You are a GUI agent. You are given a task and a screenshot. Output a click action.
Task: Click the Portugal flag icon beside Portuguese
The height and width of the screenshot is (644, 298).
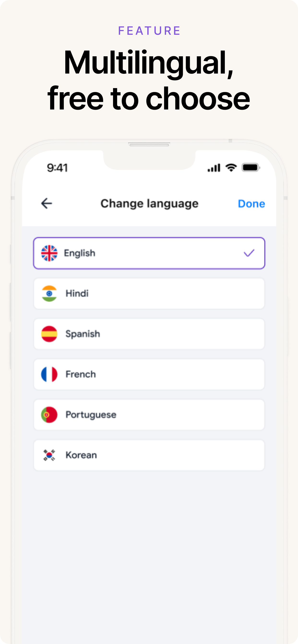pyautogui.click(x=49, y=414)
